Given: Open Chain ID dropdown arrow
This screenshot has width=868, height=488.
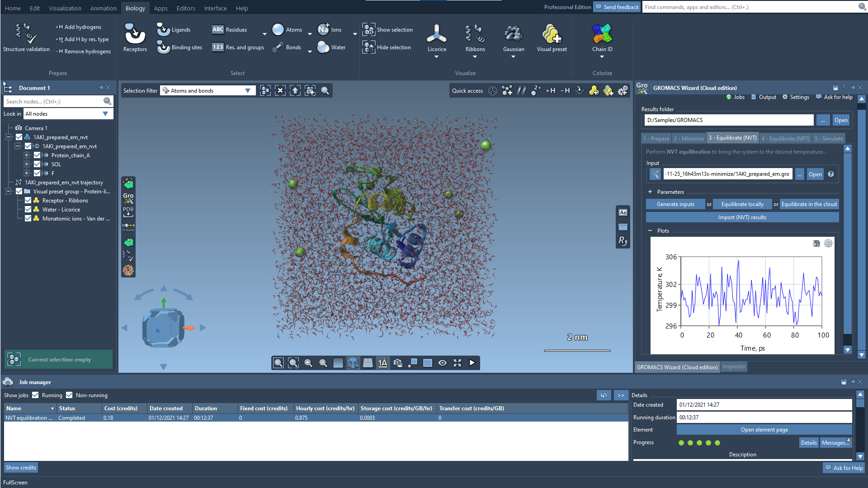Looking at the screenshot, I should coord(602,57).
